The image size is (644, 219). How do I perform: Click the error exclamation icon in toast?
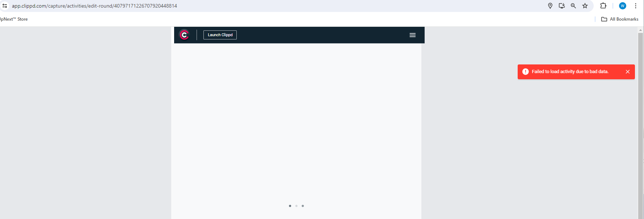[x=525, y=72]
